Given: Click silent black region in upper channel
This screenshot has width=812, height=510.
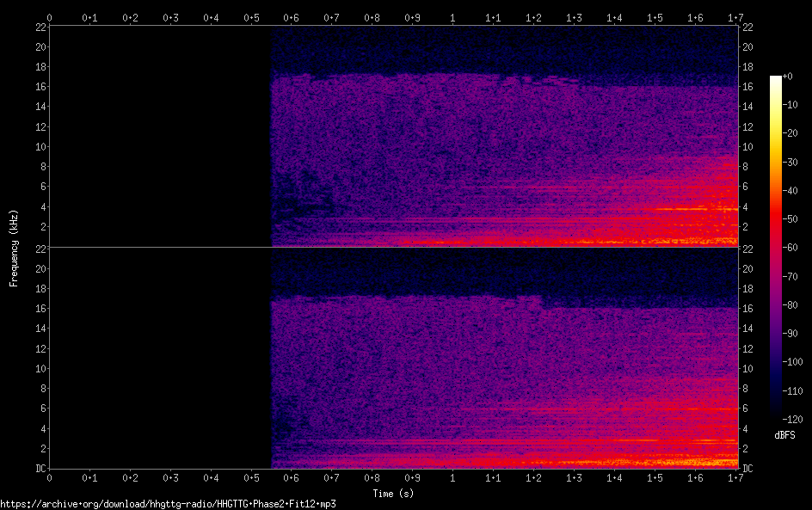Looking at the screenshot, I should pyautogui.click(x=159, y=138).
